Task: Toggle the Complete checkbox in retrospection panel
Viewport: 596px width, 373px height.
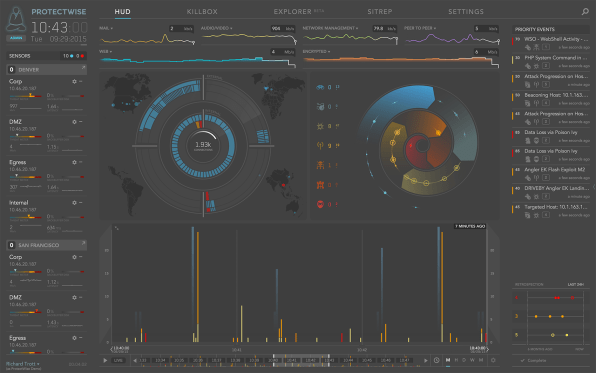Action: 523,360
